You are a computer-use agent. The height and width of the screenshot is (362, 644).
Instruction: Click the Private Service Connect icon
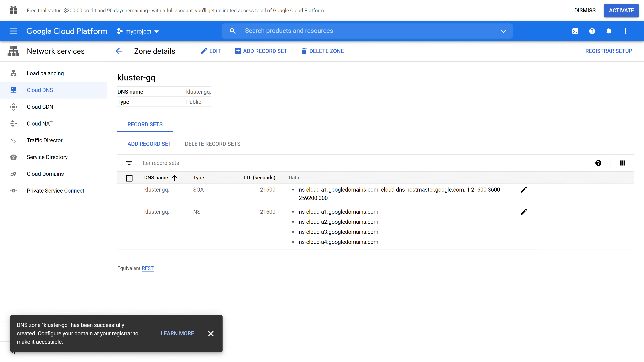pyautogui.click(x=13, y=191)
